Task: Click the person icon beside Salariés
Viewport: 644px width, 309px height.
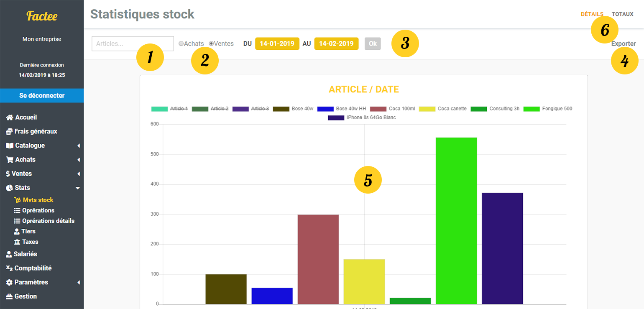Action: [x=9, y=254]
